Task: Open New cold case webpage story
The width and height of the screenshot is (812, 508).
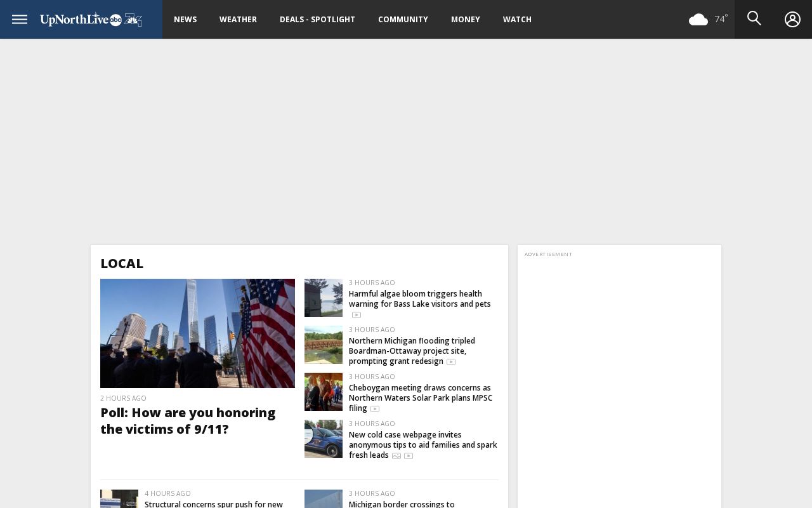Action: [423, 445]
